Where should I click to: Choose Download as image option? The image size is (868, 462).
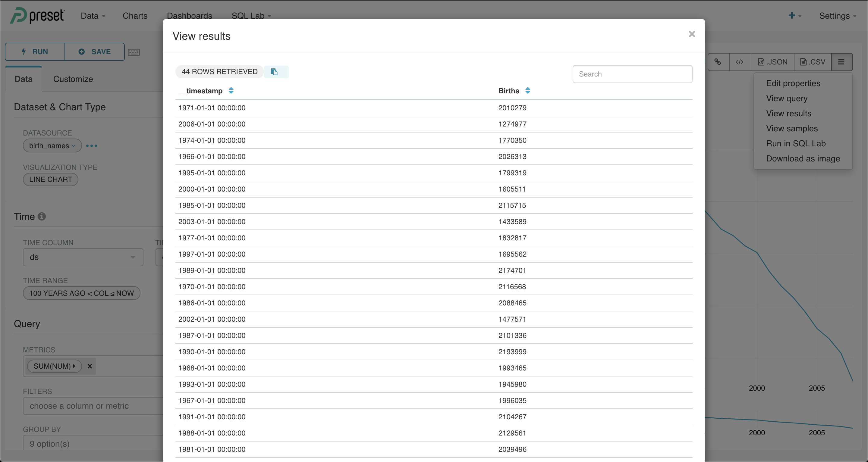coord(803,159)
